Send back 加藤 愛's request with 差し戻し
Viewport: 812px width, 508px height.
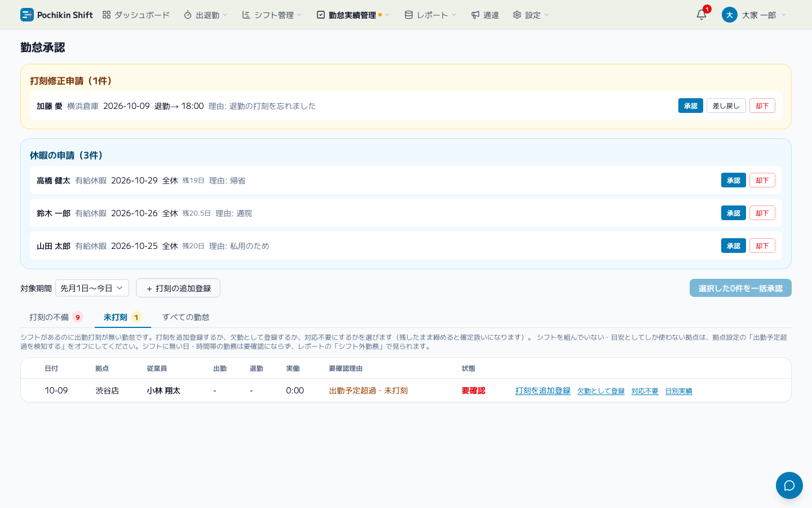point(726,106)
